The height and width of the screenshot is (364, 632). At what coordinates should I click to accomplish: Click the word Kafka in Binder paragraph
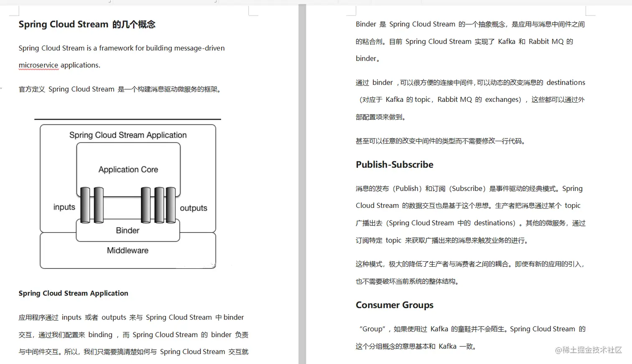coord(506,41)
